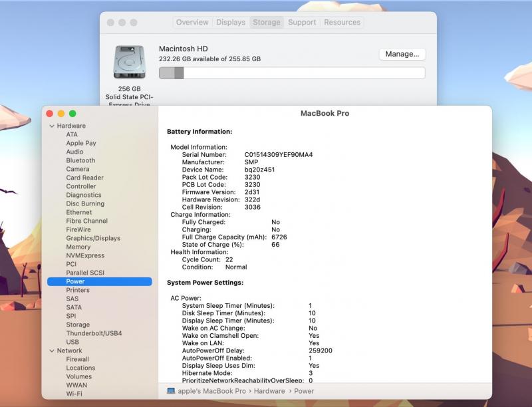
Task: Switch to the Displays tab
Action: (x=231, y=23)
